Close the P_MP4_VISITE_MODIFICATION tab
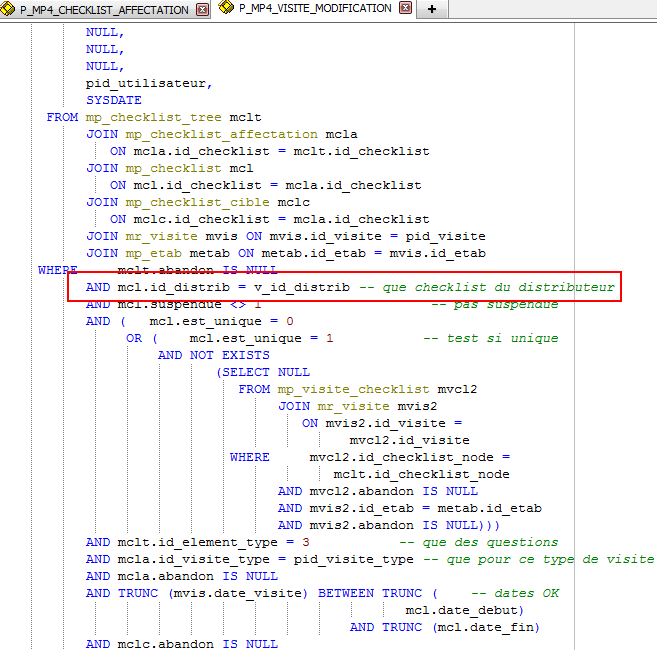 click(403, 9)
